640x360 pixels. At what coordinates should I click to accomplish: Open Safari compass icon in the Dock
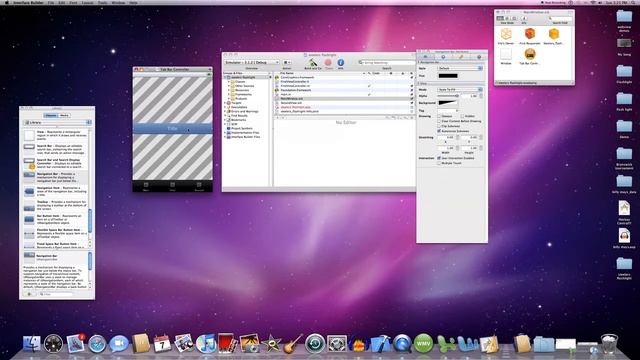(x=97, y=344)
